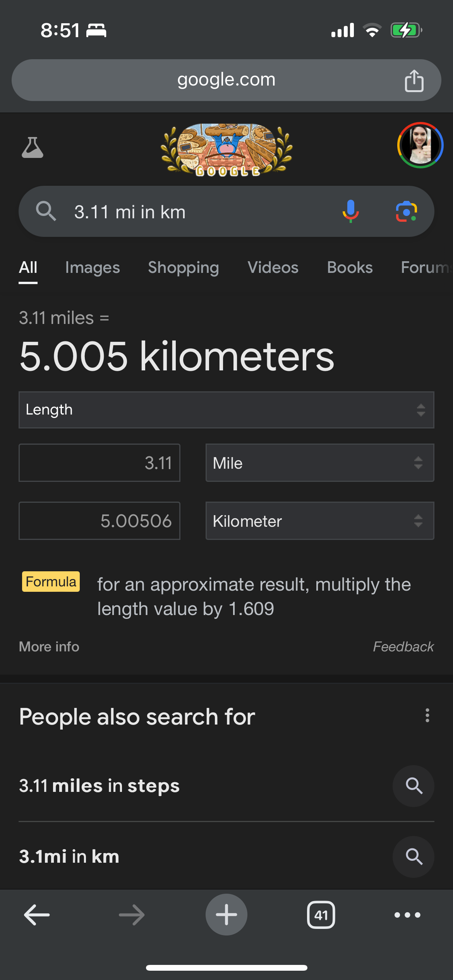Tap the 3.11 mile value field

point(100,463)
